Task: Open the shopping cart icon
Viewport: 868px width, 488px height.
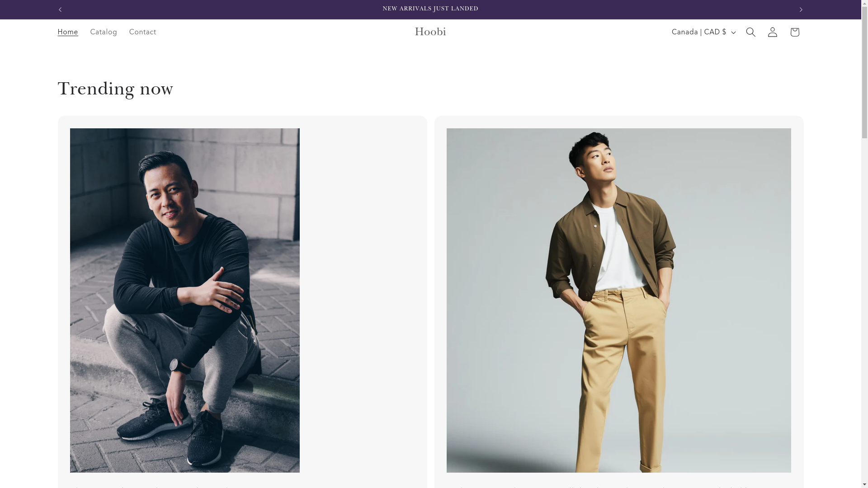Action: [794, 32]
